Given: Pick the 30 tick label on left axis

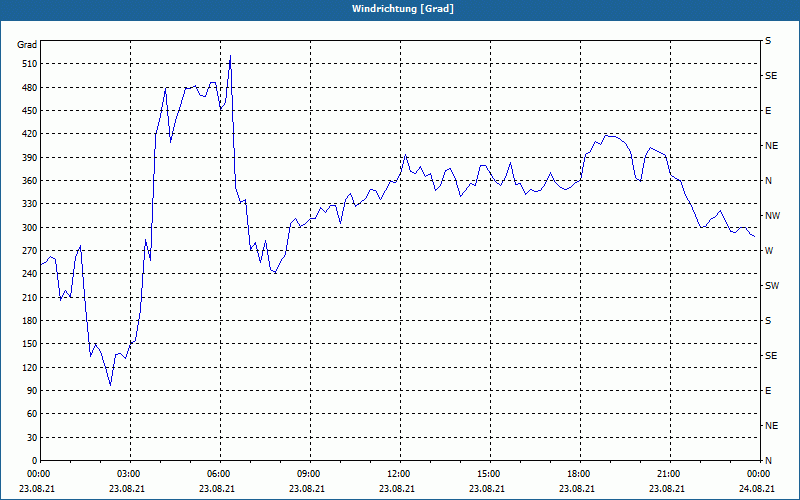Looking at the screenshot, I should point(32,438).
